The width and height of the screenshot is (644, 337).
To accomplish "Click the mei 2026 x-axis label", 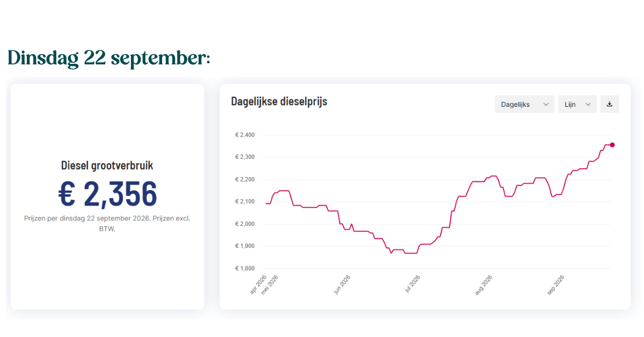I will click(270, 284).
